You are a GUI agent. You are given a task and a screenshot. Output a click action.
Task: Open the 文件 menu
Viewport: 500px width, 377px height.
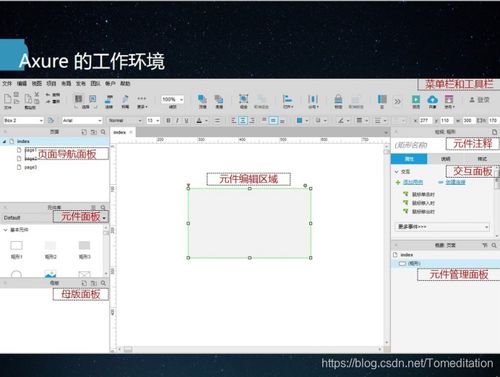click(7, 83)
